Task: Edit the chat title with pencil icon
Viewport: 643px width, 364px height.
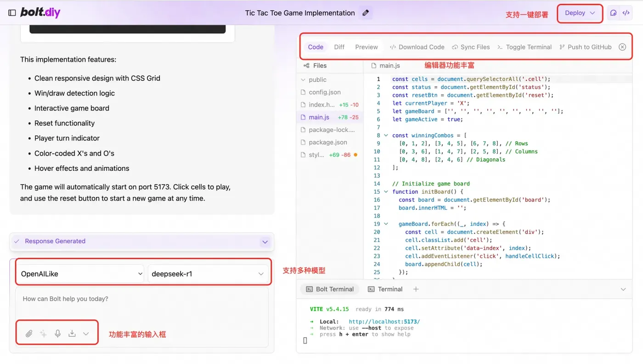Action: click(x=366, y=13)
